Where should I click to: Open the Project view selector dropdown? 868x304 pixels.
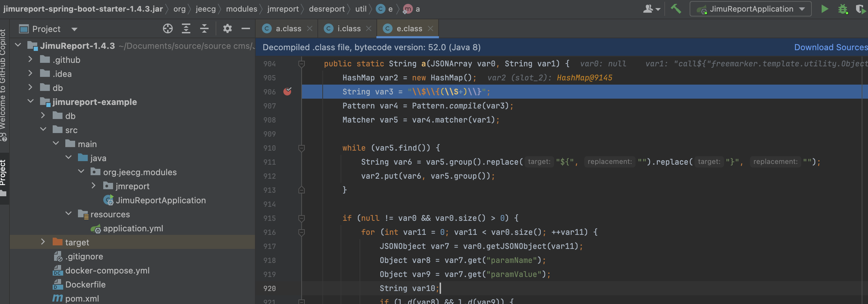click(74, 29)
